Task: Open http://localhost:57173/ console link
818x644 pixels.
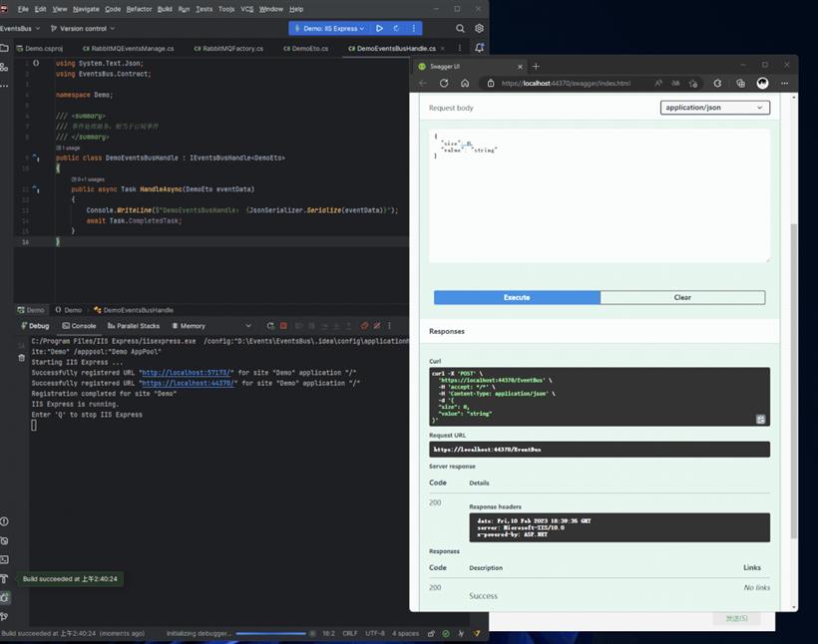Action: pos(188,372)
